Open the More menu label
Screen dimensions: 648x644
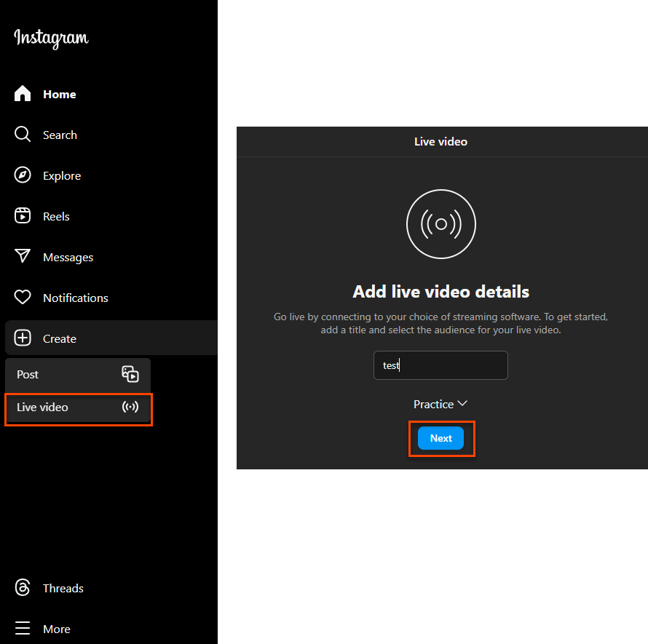pyautogui.click(x=57, y=629)
